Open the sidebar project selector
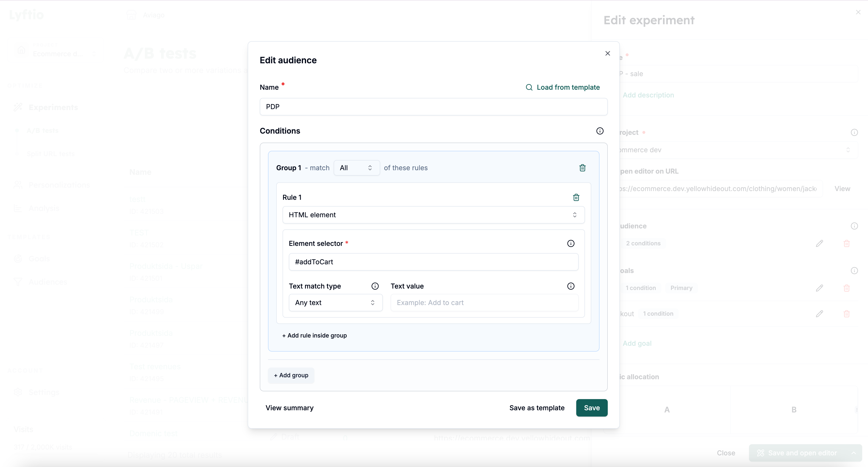Screen dimensions: 868x467 pyautogui.click(x=55, y=51)
